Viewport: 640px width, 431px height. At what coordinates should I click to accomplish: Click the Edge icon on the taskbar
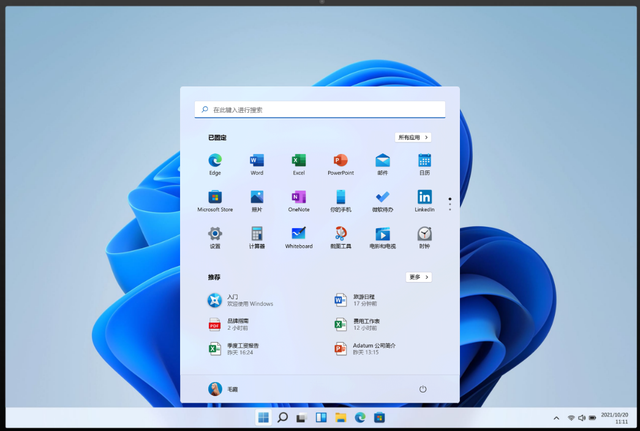tap(360, 418)
